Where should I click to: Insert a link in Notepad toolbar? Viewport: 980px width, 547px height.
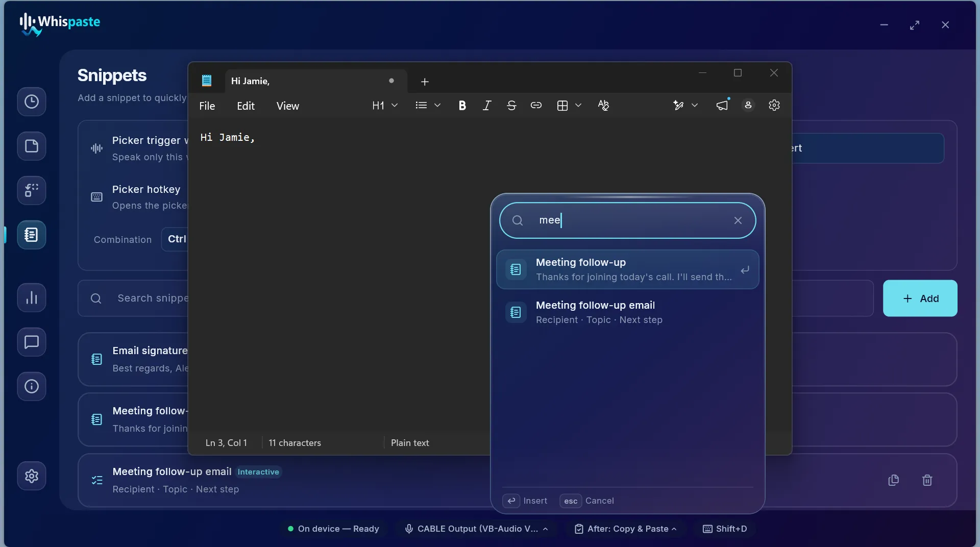[536, 106]
